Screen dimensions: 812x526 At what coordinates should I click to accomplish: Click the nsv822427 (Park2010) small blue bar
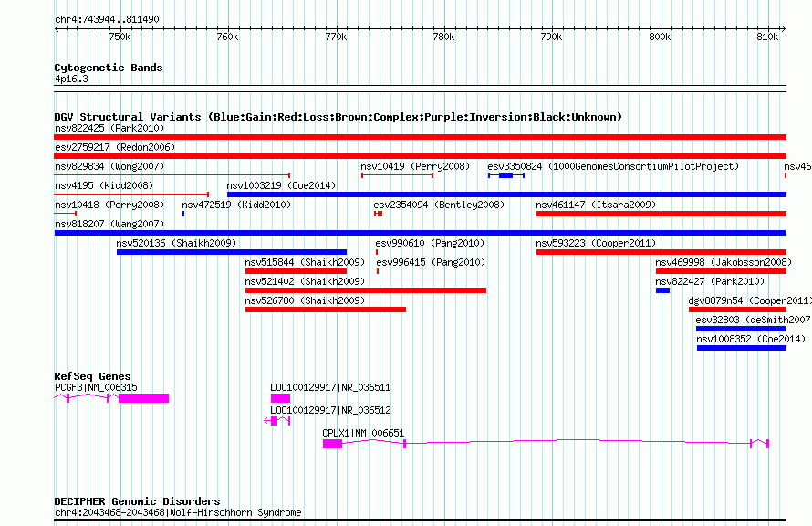coord(662,290)
